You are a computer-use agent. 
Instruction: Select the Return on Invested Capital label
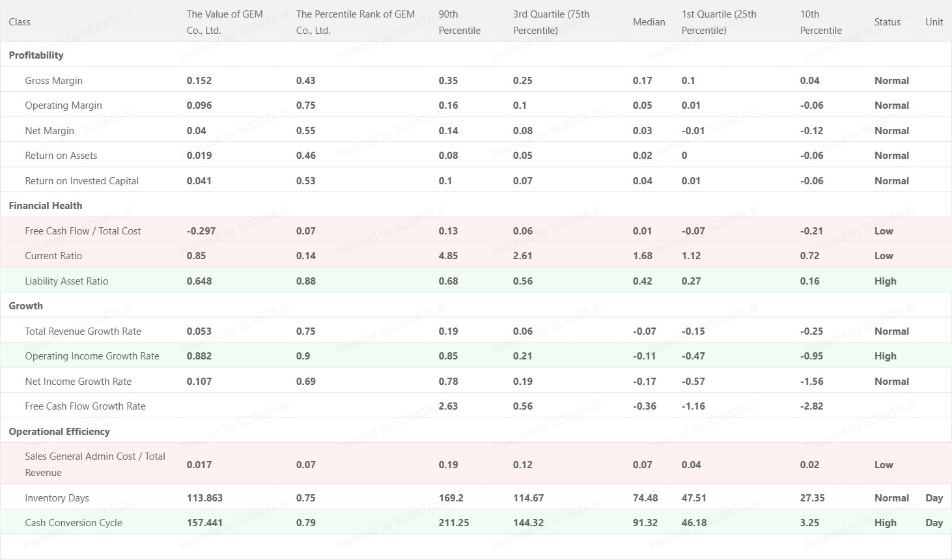coord(82,181)
